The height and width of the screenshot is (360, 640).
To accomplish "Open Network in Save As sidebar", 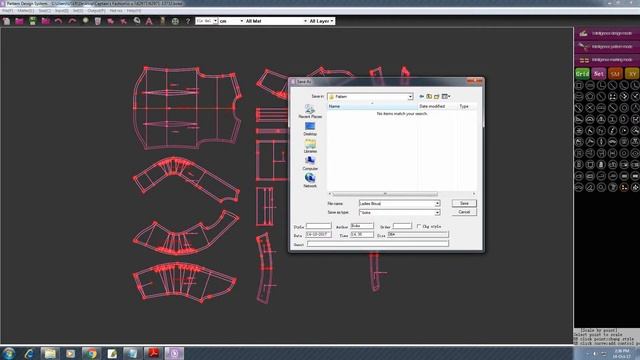I will tap(310, 180).
